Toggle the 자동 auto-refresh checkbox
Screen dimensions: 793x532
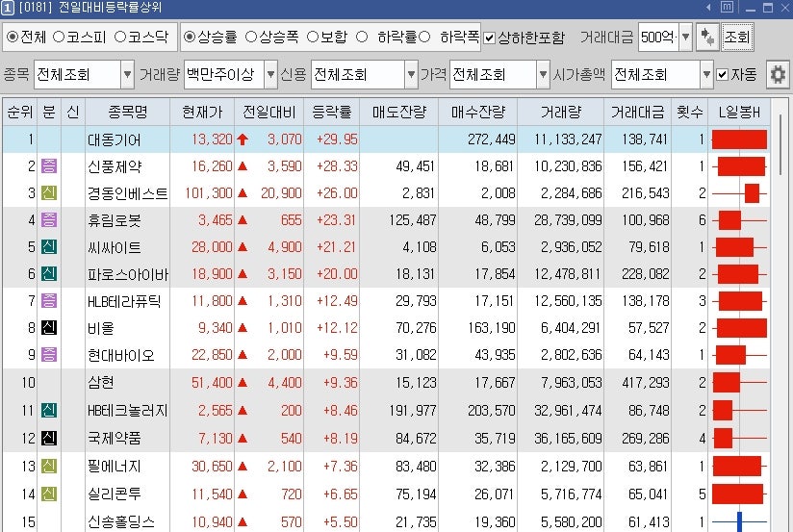[722, 75]
